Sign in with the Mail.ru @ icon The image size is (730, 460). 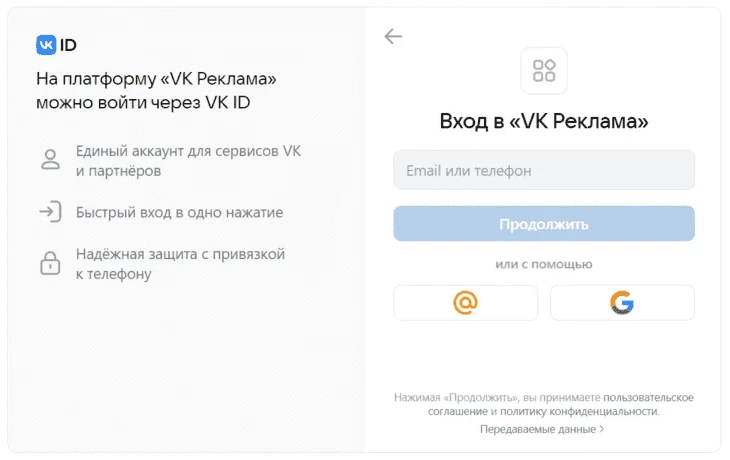click(466, 303)
